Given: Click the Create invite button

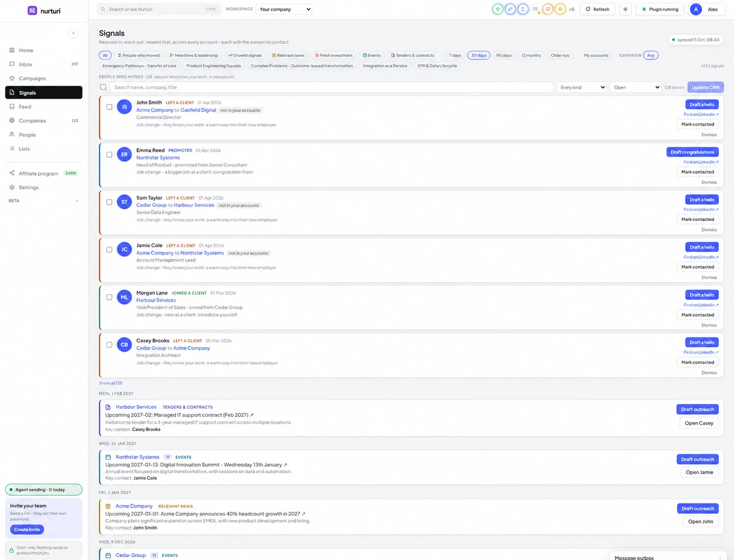Looking at the screenshot, I should pos(27,529).
